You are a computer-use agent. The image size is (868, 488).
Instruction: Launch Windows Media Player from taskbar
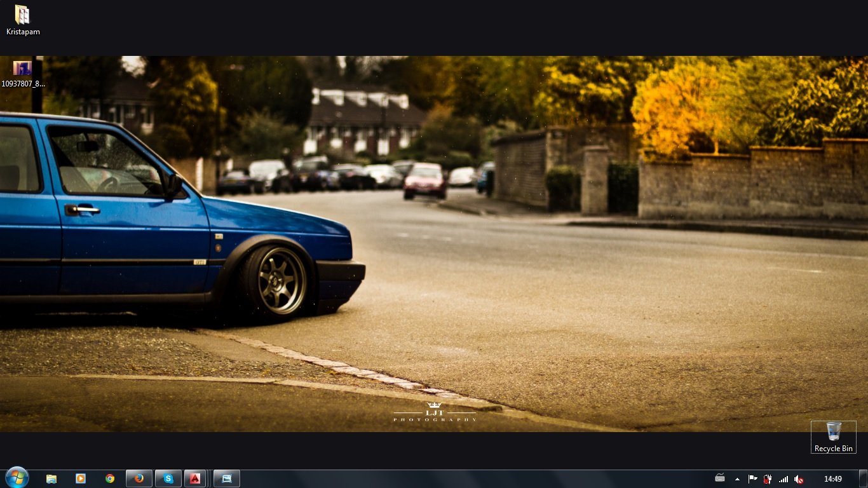coord(81,478)
